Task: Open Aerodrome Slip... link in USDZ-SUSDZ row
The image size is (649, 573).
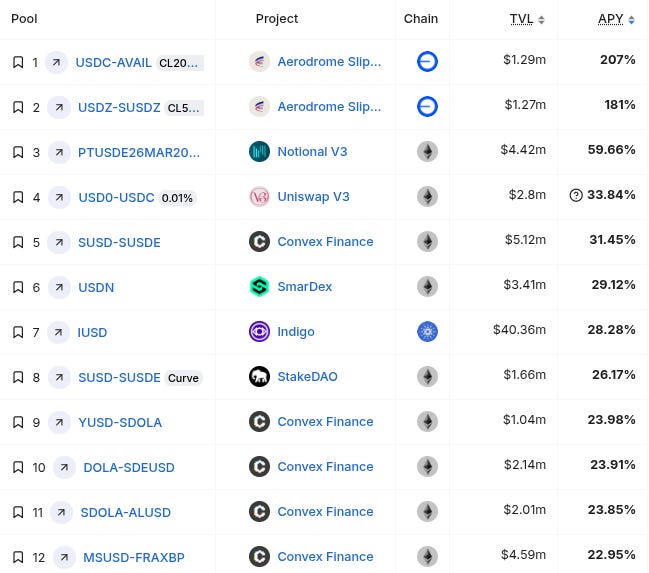Action: pyautogui.click(x=329, y=106)
